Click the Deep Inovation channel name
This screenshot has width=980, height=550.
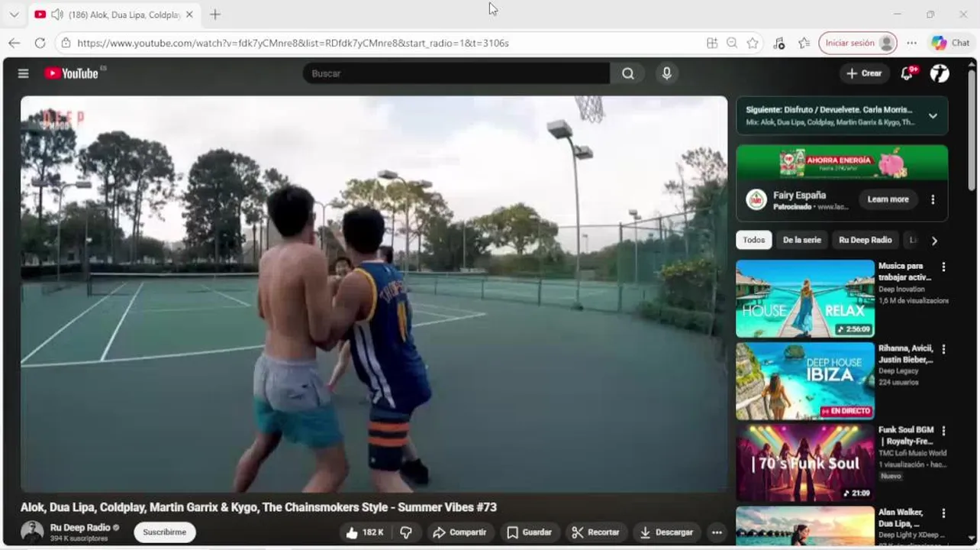(901, 290)
